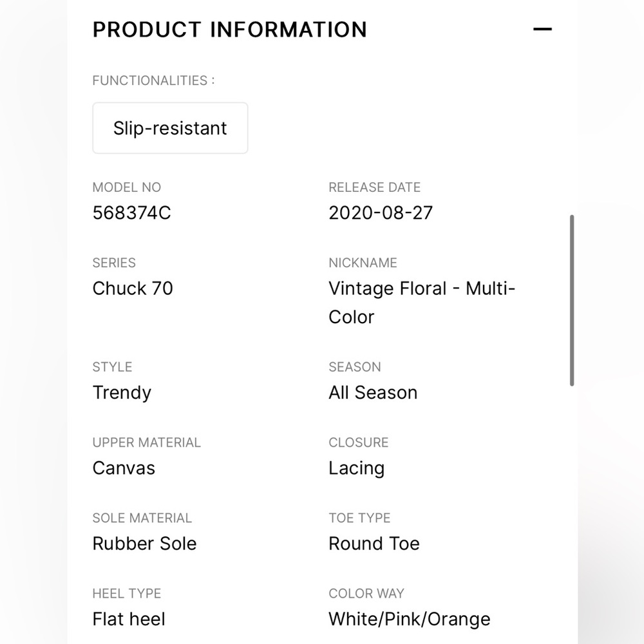Click nickname Vintage Floral - Multi-Color
644x644 pixels.
tap(422, 303)
